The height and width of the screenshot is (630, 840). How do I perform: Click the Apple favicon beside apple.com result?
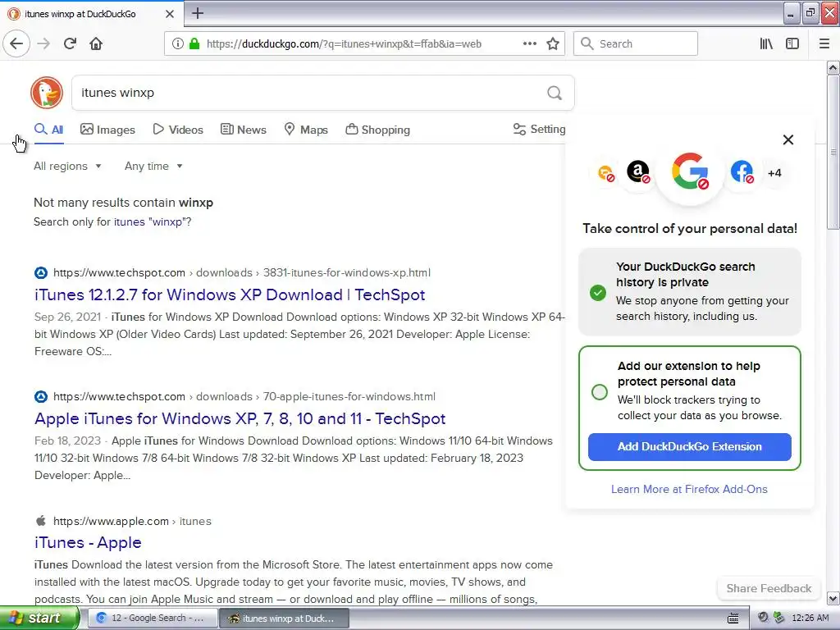pos(41,521)
